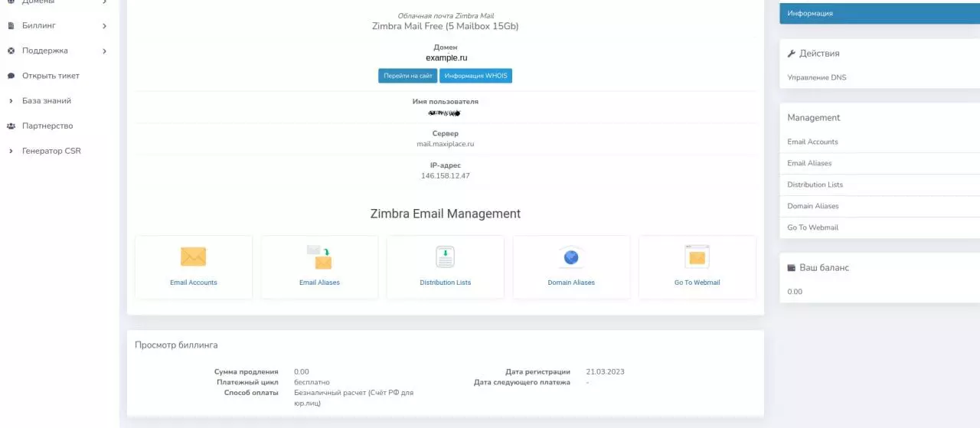Open Domain Aliases in Management panel

tap(812, 206)
